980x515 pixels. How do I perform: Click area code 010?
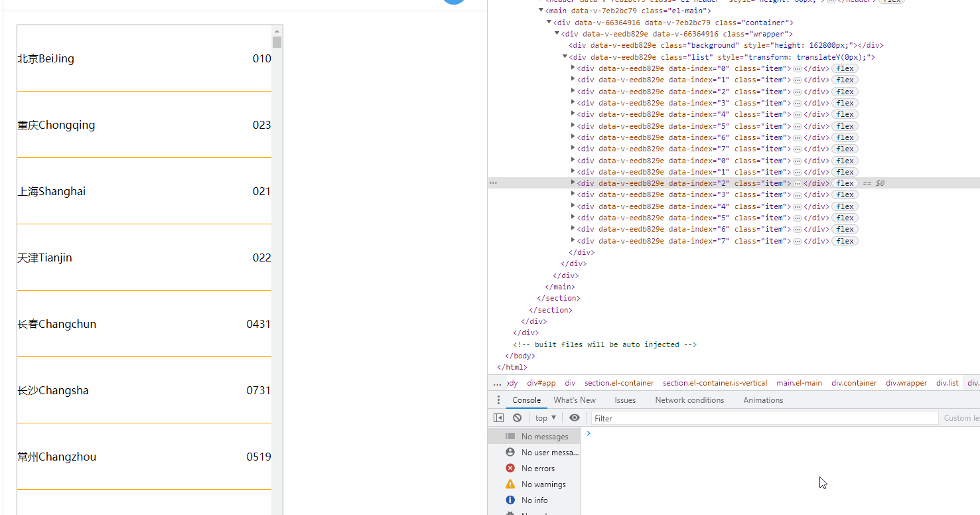click(x=261, y=58)
